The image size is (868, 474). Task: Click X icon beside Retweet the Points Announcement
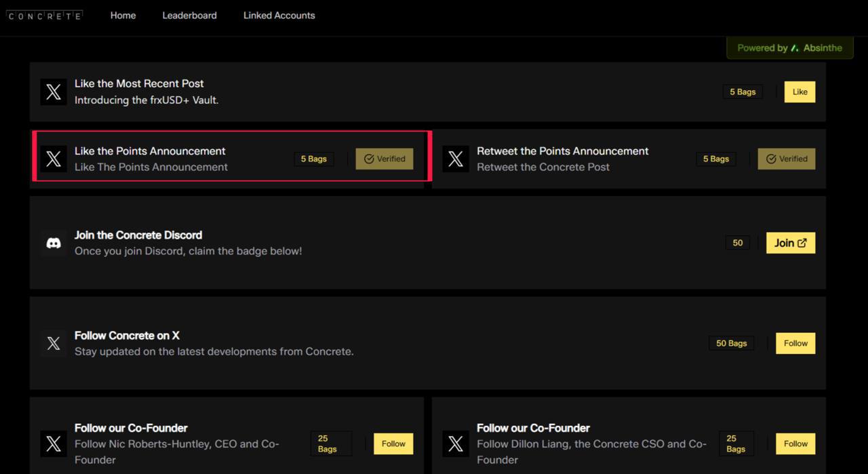(456, 159)
